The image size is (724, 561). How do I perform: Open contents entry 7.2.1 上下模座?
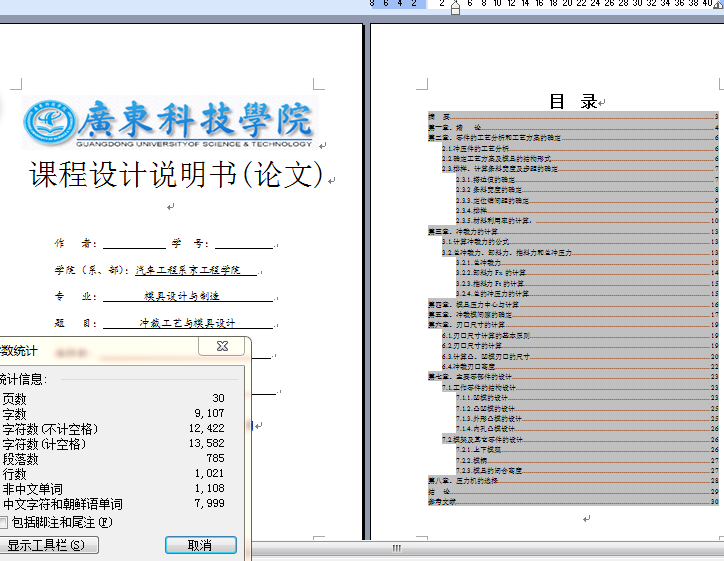[587, 450]
